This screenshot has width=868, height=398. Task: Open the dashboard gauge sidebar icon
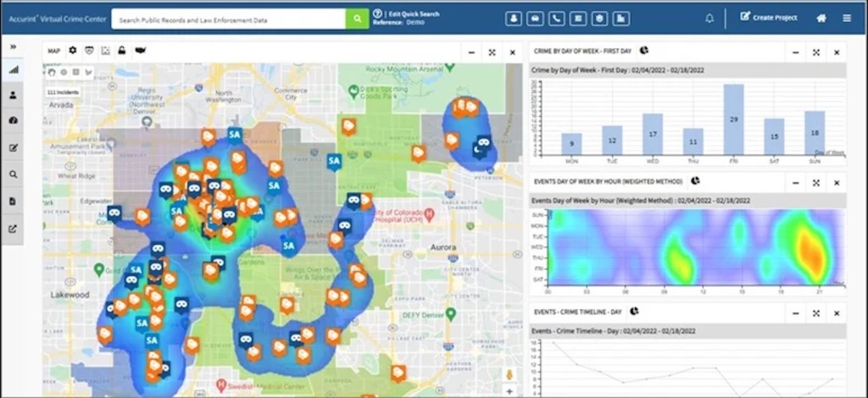point(14,120)
